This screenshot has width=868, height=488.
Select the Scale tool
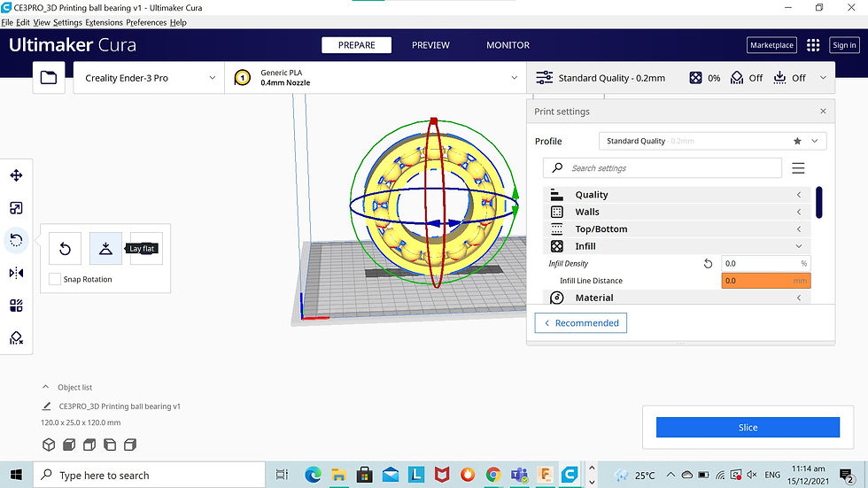click(16, 208)
